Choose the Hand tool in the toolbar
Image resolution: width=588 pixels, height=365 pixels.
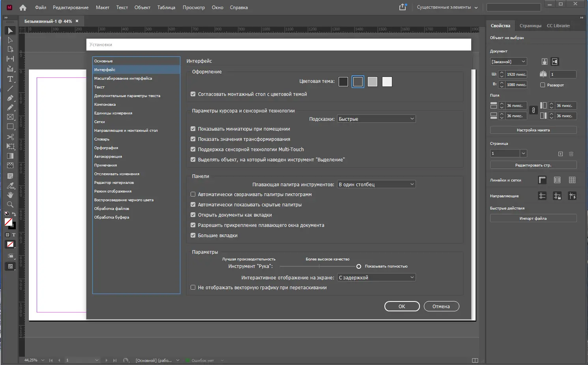tap(10, 195)
